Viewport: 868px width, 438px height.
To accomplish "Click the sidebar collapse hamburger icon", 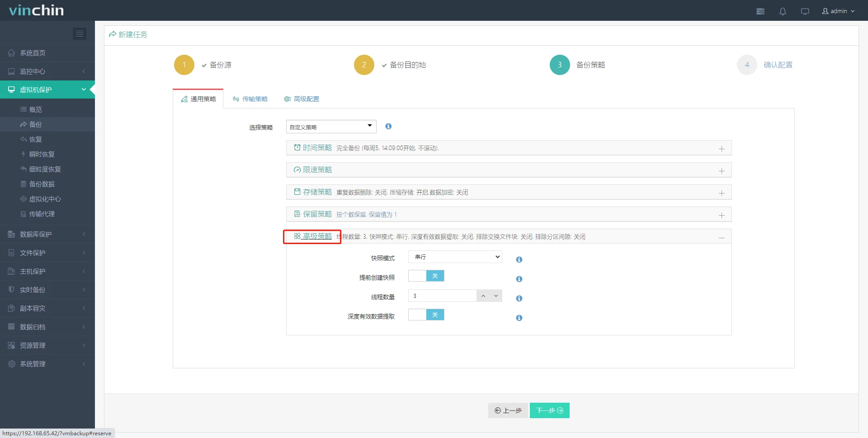I will pos(80,34).
